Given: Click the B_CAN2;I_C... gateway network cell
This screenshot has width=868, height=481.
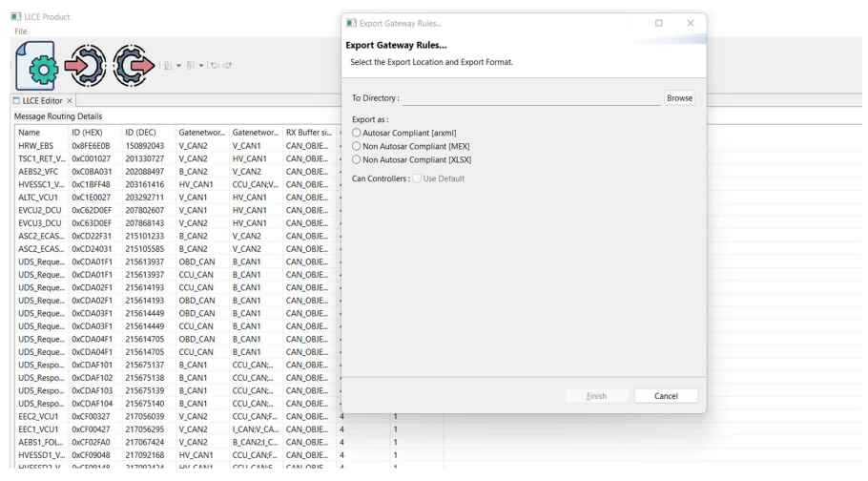Looking at the screenshot, I should [x=256, y=442].
